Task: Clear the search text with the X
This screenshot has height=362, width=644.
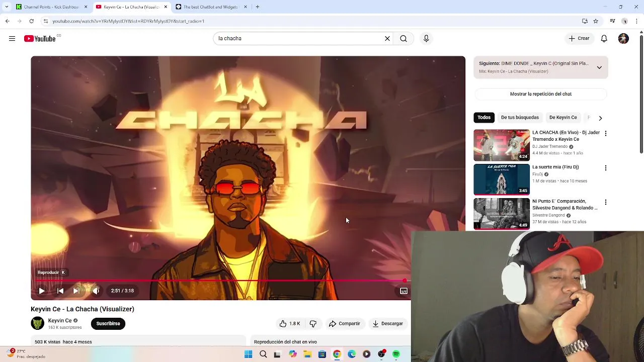Action: pos(387,39)
